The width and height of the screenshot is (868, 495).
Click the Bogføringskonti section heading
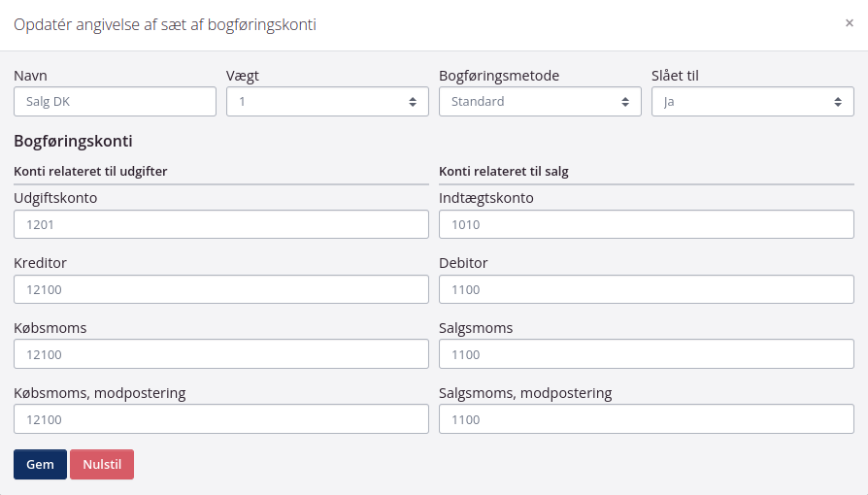pos(73,141)
